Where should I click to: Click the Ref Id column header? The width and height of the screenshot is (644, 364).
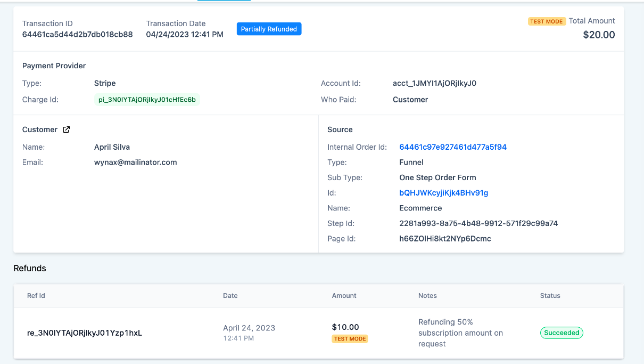coord(36,296)
